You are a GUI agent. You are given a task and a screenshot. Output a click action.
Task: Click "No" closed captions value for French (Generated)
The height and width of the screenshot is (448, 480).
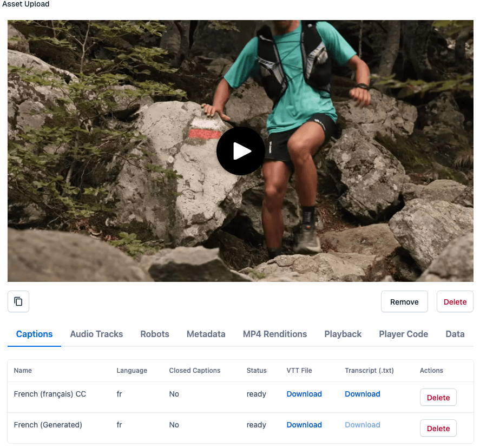174,425
